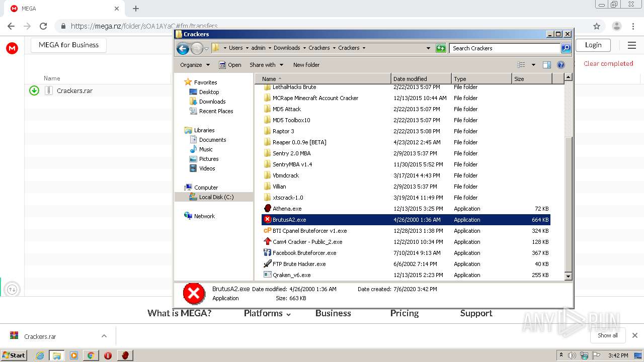644x362 pixels.
Task: Select Qraken_v6.exe icon
Action: tap(268, 275)
